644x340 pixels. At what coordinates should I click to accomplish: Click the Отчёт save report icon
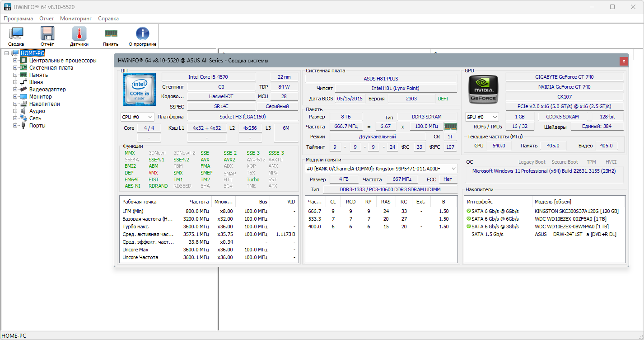pos(47,36)
